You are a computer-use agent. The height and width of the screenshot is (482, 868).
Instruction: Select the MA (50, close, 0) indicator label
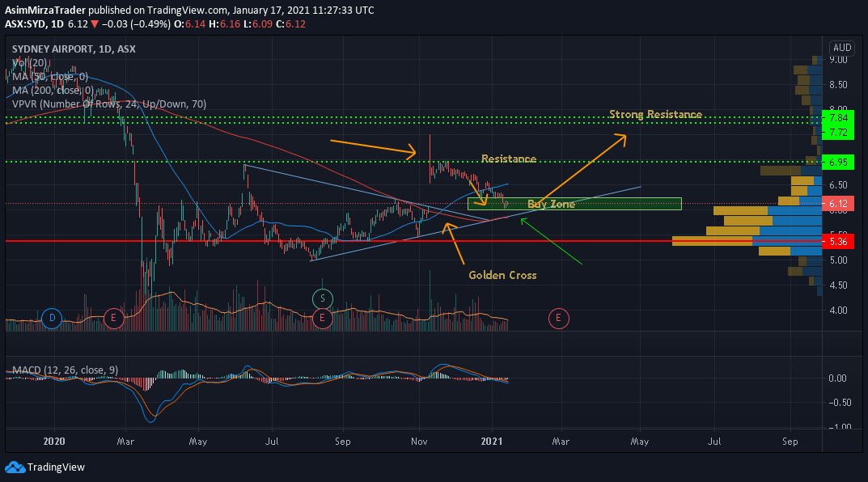click(x=50, y=76)
